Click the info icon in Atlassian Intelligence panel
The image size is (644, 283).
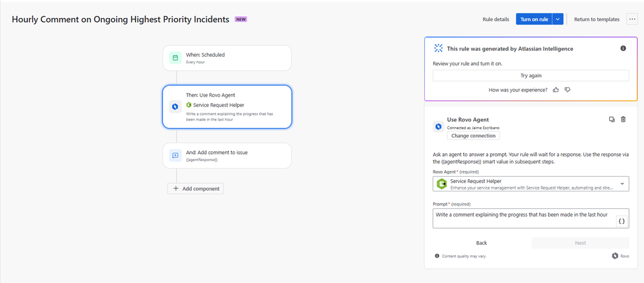(x=623, y=48)
